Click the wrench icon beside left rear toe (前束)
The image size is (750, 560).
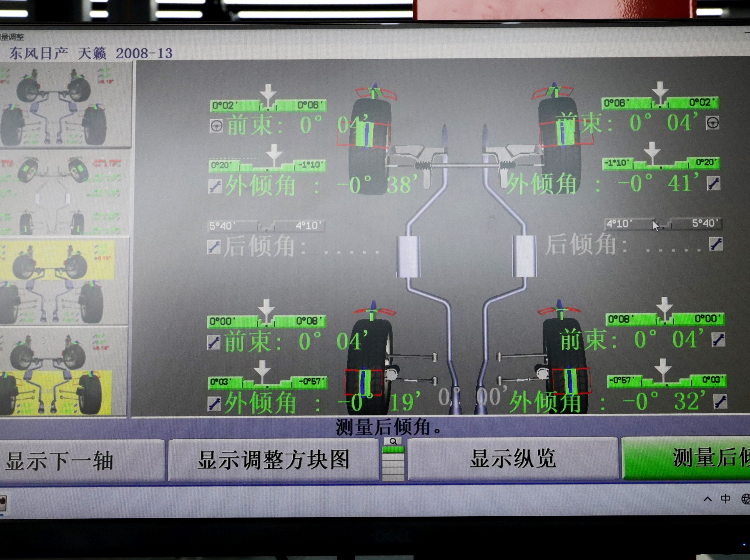point(214,342)
